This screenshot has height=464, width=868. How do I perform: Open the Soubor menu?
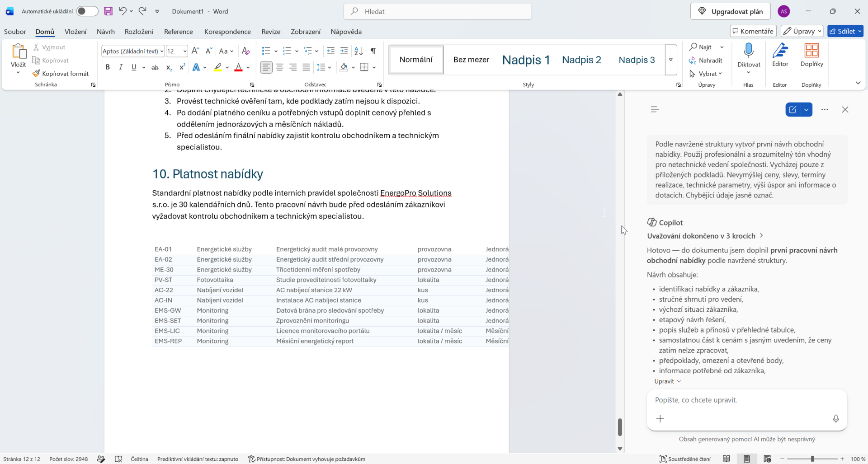15,32
